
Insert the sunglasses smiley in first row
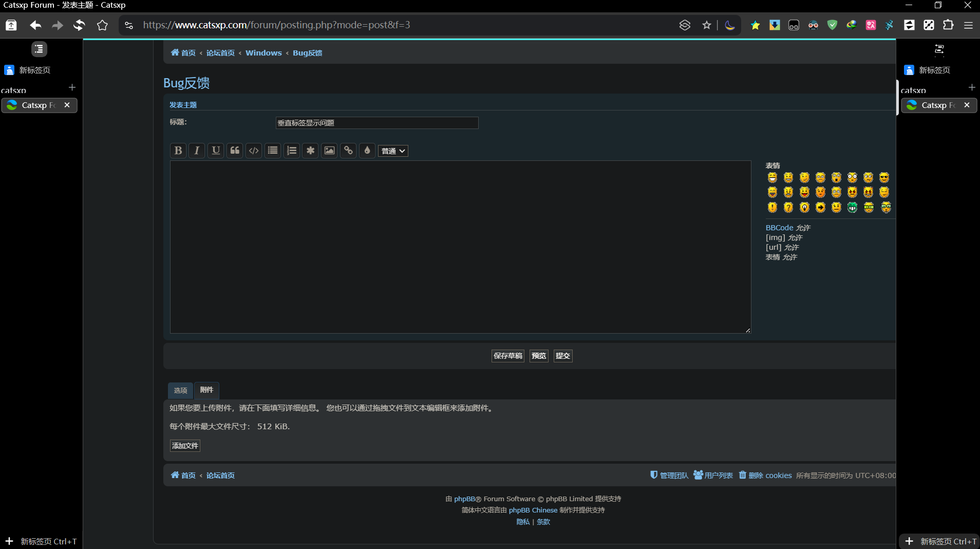884,178
